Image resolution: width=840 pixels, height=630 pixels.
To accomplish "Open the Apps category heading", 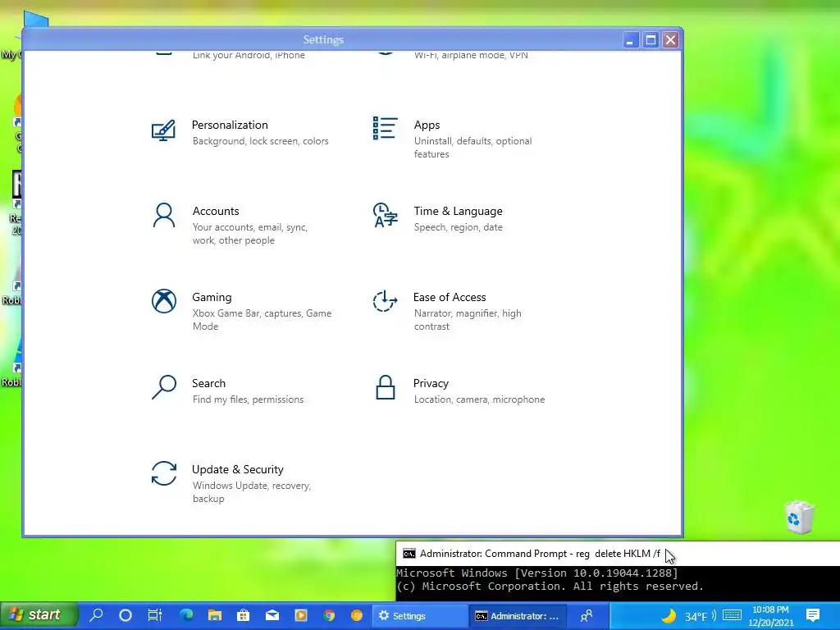I will click(427, 125).
